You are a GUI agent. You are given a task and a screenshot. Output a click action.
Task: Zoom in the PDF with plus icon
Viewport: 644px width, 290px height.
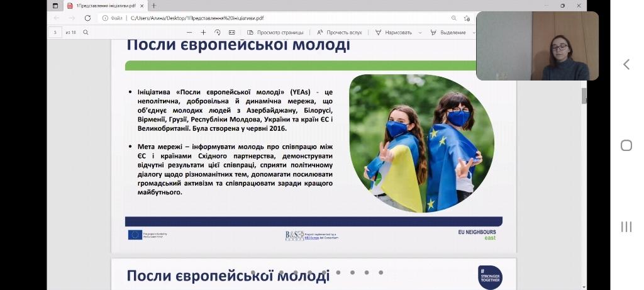pyautogui.click(x=203, y=32)
